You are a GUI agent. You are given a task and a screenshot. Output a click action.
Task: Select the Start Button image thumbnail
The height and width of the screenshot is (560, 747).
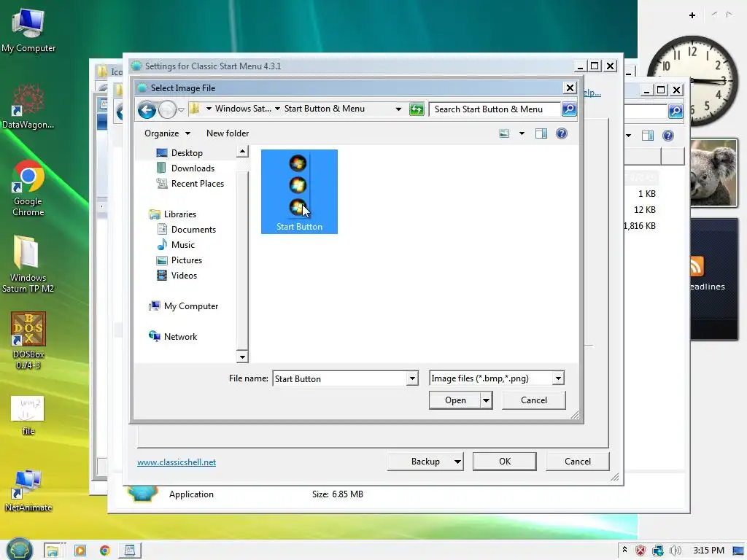(299, 192)
